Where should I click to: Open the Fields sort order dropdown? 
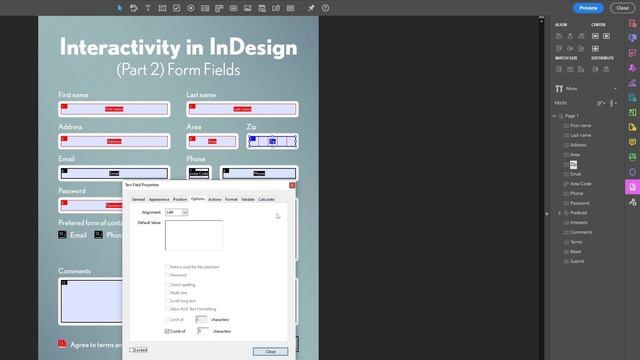coord(601,103)
